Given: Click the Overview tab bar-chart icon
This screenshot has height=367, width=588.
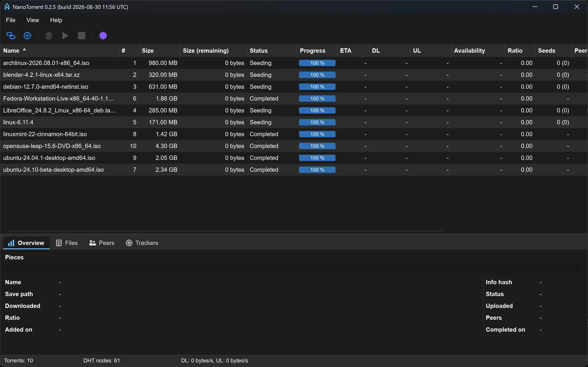Looking at the screenshot, I should (11, 243).
